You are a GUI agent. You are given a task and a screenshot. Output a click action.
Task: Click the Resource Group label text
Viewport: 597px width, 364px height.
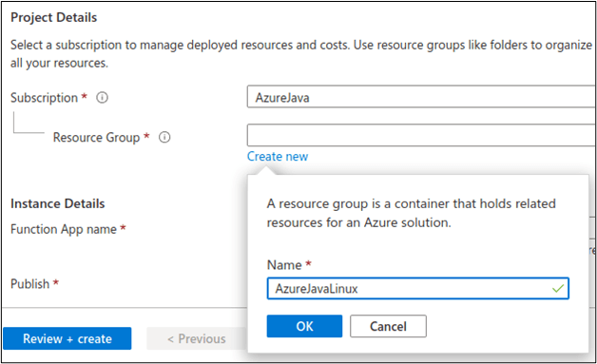(x=96, y=137)
